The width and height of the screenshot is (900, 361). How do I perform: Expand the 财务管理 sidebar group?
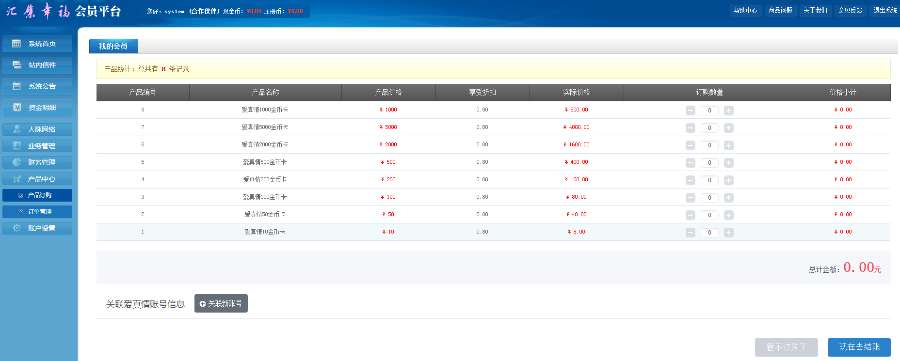pos(37,162)
